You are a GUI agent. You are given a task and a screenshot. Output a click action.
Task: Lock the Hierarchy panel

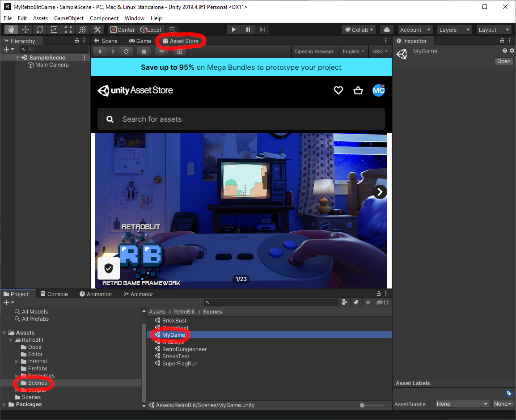(x=76, y=41)
